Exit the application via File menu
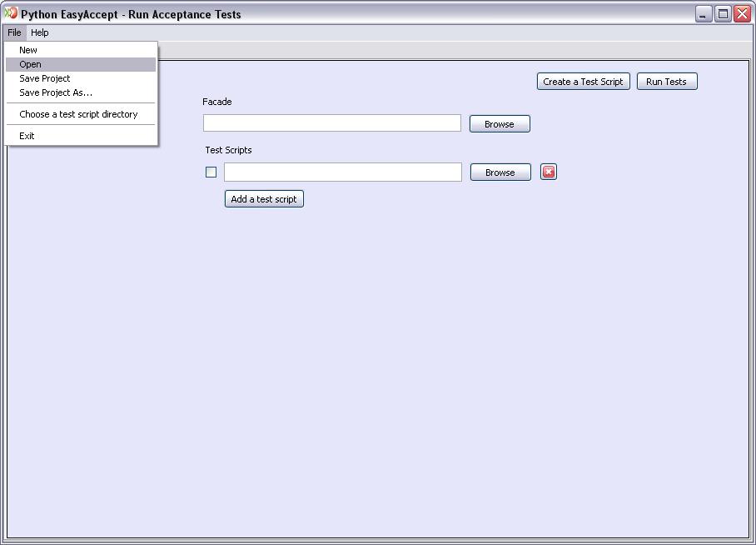The width and height of the screenshot is (756, 545). 27,136
